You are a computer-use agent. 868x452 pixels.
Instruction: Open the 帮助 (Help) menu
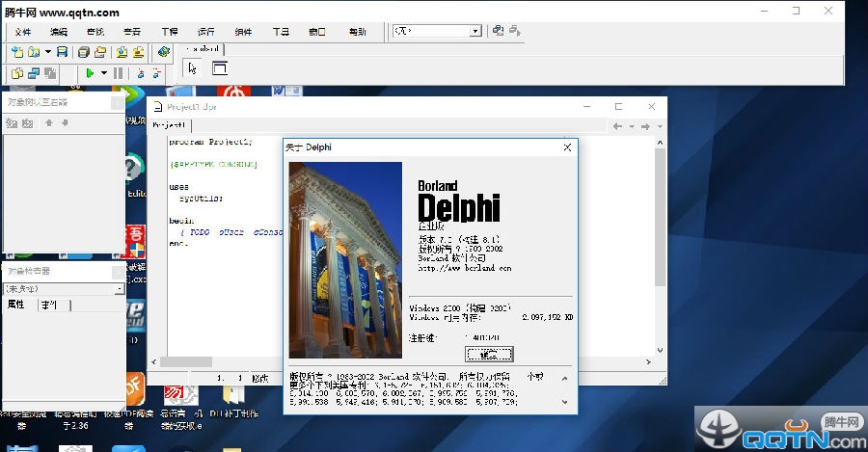pyautogui.click(x=357, y=32)
